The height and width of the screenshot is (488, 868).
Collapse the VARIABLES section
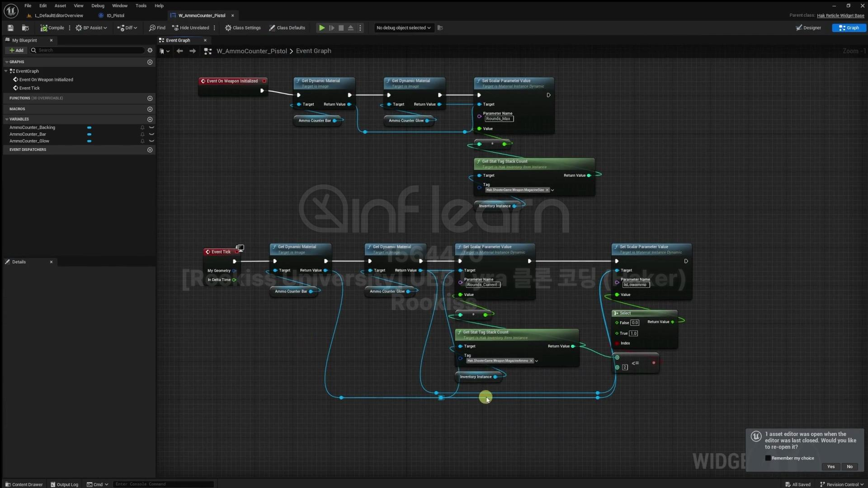pos(7,119)
